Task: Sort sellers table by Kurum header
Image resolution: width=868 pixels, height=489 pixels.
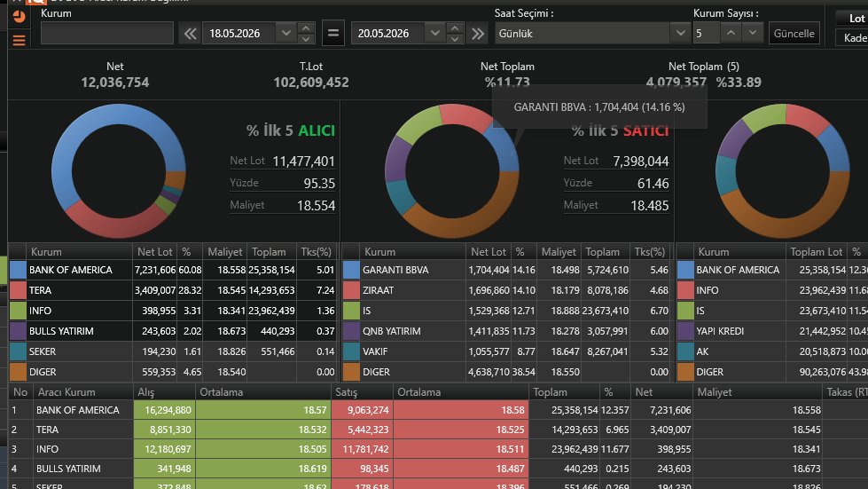Action: click(x=412, y=251)
